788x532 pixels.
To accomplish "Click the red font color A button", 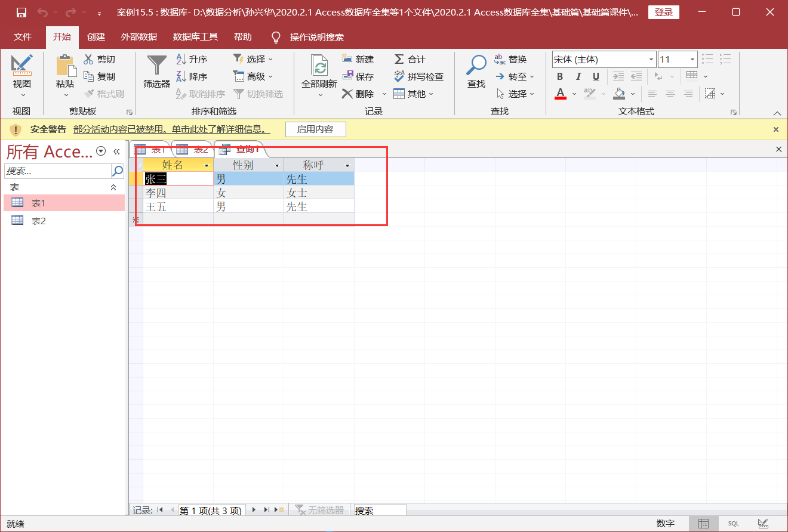I will pyautogui.click(x=560, y=94).
